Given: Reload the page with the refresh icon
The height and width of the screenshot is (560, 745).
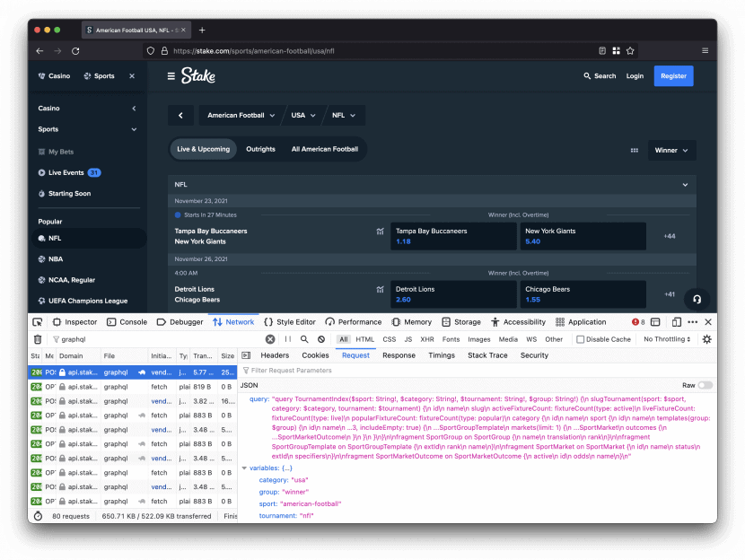Looking at the screenshot, I should [75, 51].
